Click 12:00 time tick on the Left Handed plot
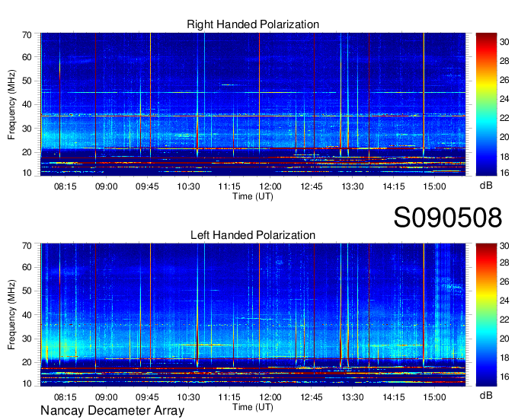The width and height of the screenshot is (518, 420). pyautogui.click(x=270, y=397)
